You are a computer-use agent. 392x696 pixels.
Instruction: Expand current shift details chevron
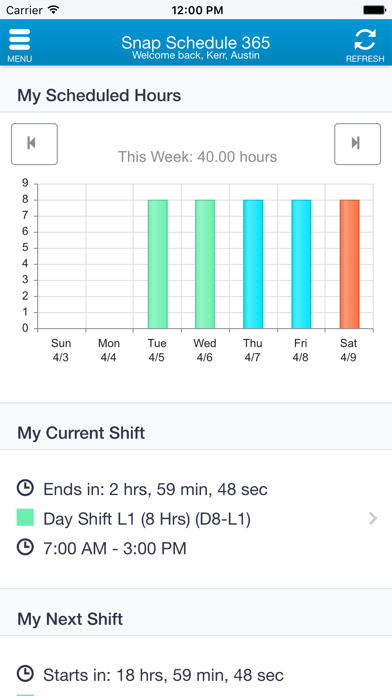(373, 518)
